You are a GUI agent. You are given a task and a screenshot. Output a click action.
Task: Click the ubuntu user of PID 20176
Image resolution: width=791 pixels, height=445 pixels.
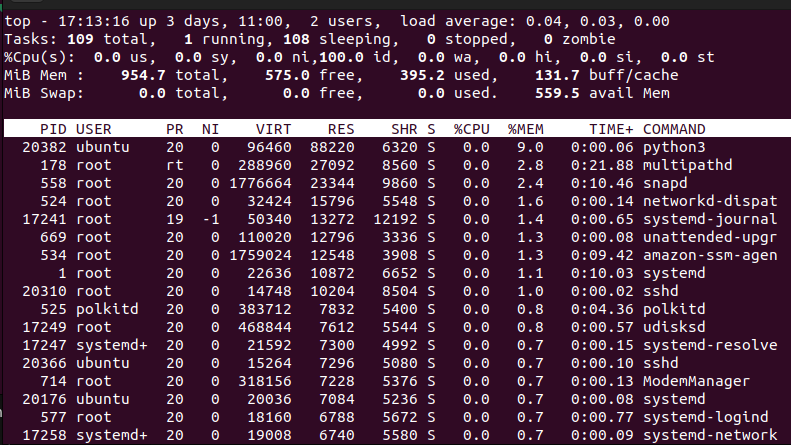[102, 399]
